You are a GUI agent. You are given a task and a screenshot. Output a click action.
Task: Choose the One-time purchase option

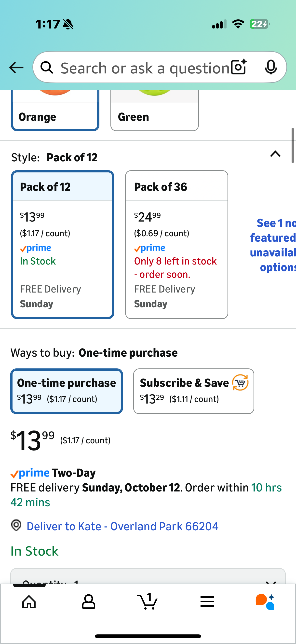tap(67, 391)
